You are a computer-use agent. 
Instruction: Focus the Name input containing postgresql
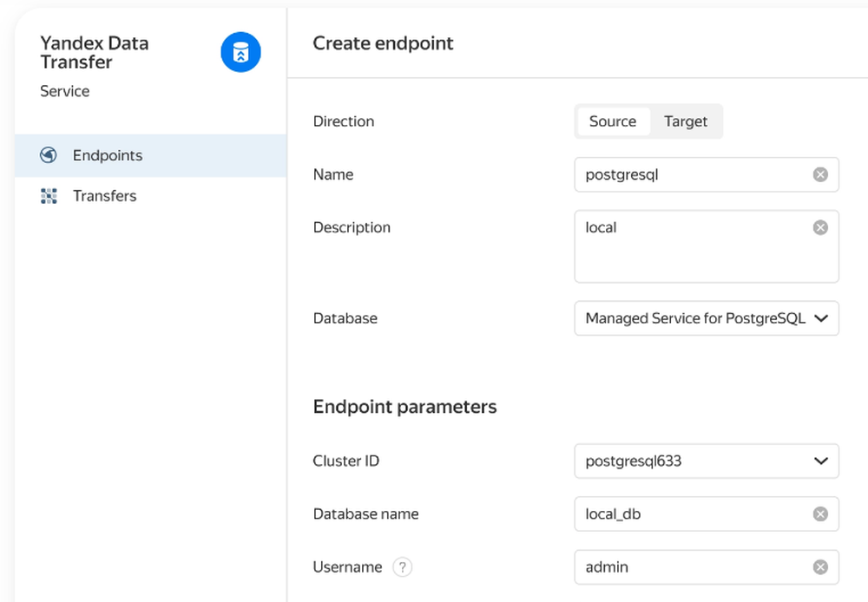(707, 175)
